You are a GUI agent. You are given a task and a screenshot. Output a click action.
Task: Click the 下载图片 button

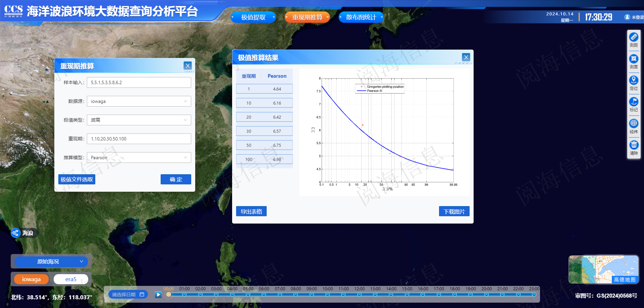click(454, 211)
